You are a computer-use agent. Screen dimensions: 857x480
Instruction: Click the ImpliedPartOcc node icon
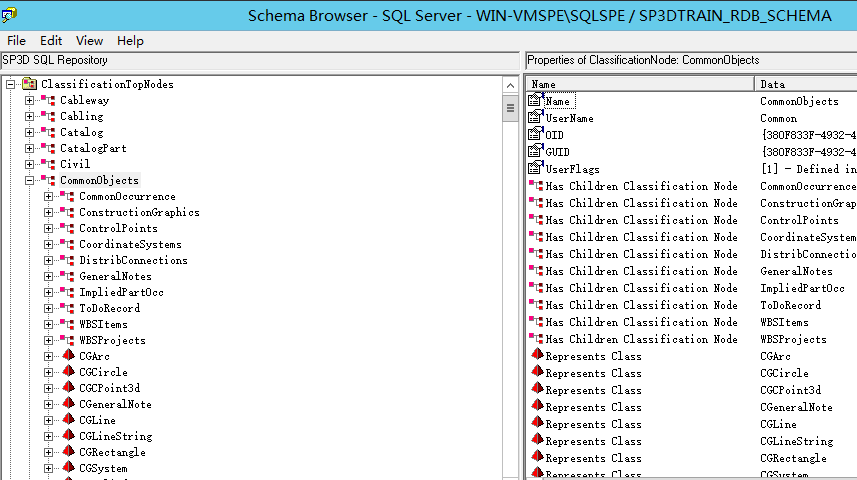tap(67, 291)
